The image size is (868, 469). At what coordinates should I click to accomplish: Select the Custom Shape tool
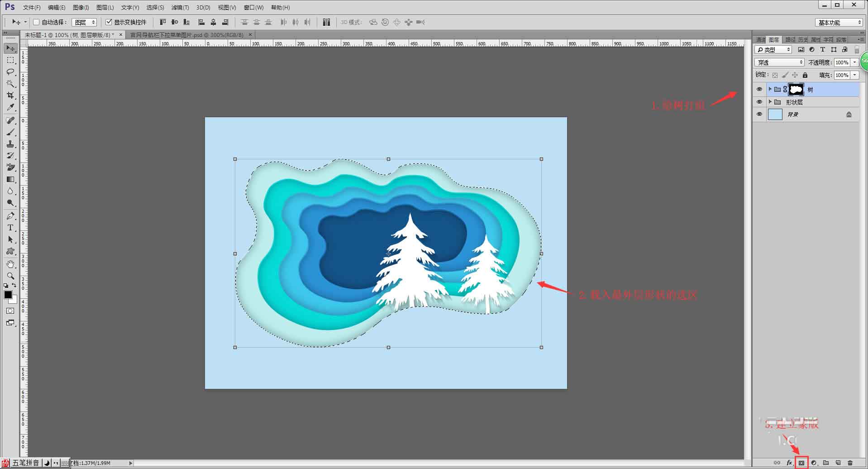click(x=10, y=251)
